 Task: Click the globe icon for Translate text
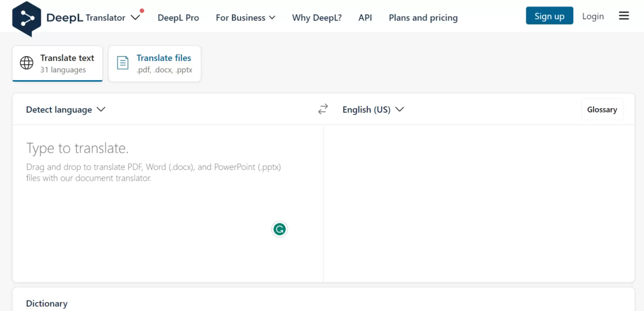pos(27,63)
